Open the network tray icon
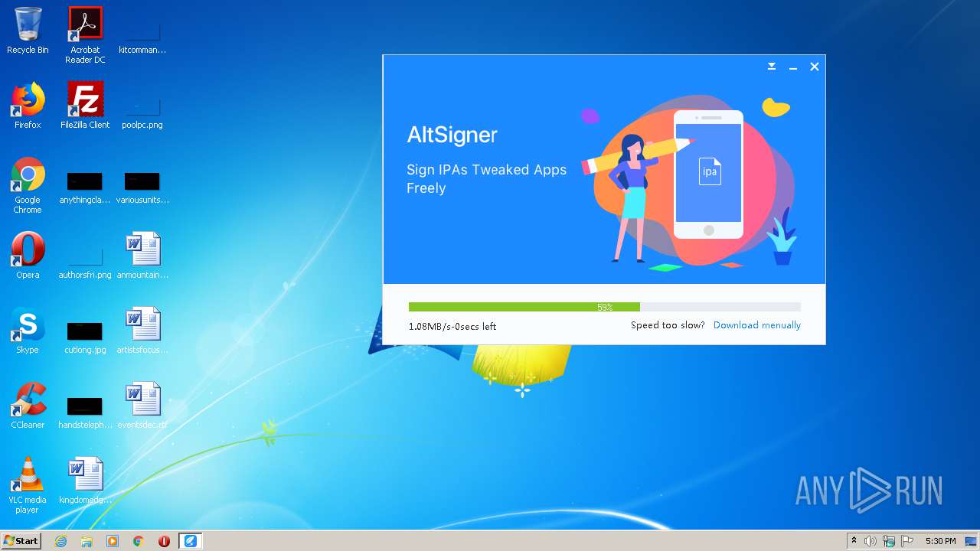The image size is (980, 551). pyautogui.click(x=889, y=541)
